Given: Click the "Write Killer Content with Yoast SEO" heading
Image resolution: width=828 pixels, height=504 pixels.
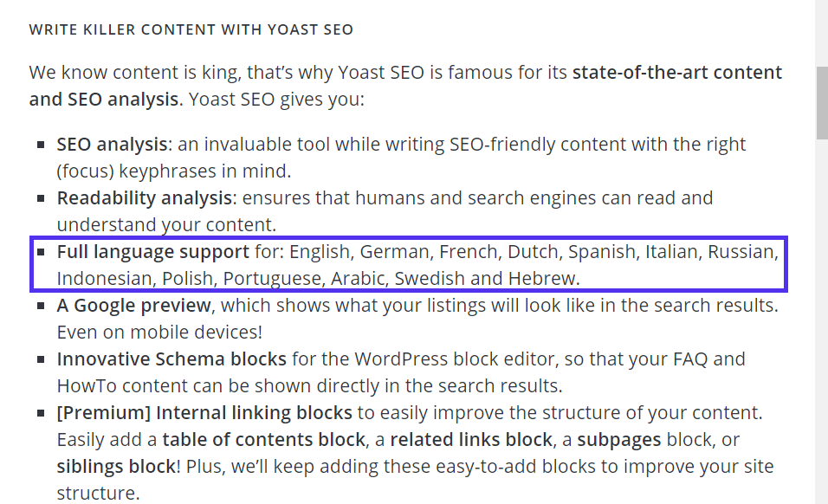Looking at the screenshot, I should point(191,29).
